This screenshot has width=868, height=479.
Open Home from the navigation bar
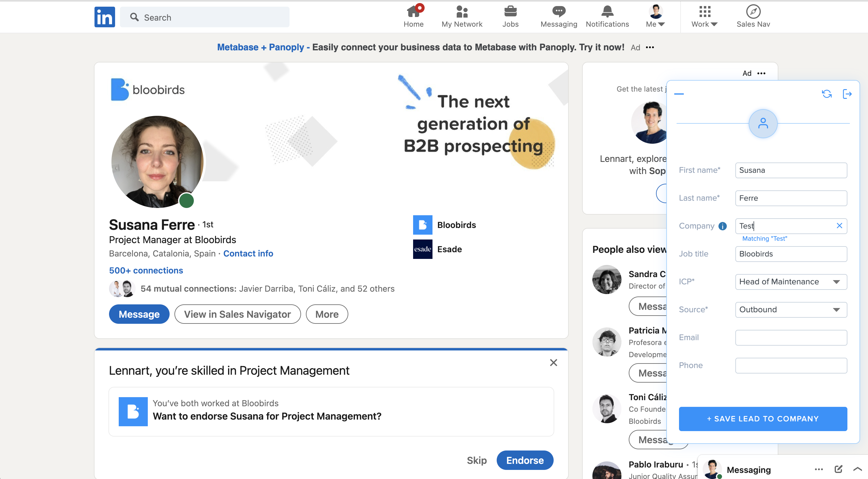coord(413,17)
